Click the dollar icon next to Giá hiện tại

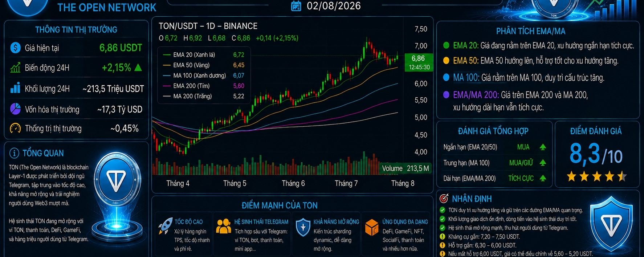pos(15,48)
